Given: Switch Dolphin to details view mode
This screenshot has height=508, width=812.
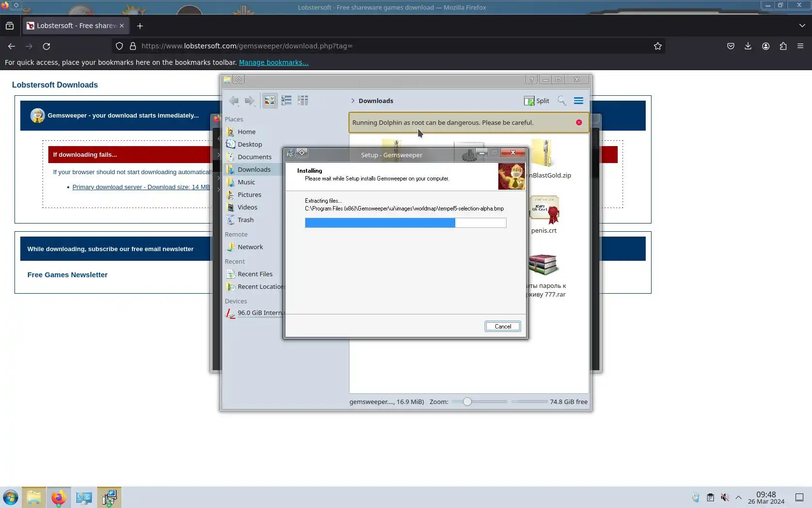Looking at the screenshot, I should coord(303,101).
